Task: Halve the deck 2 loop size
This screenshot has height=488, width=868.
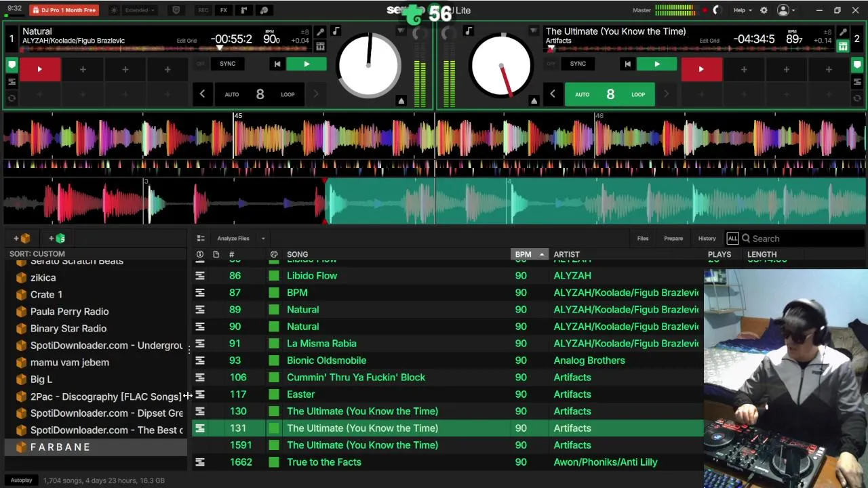Action: (552, 94)
